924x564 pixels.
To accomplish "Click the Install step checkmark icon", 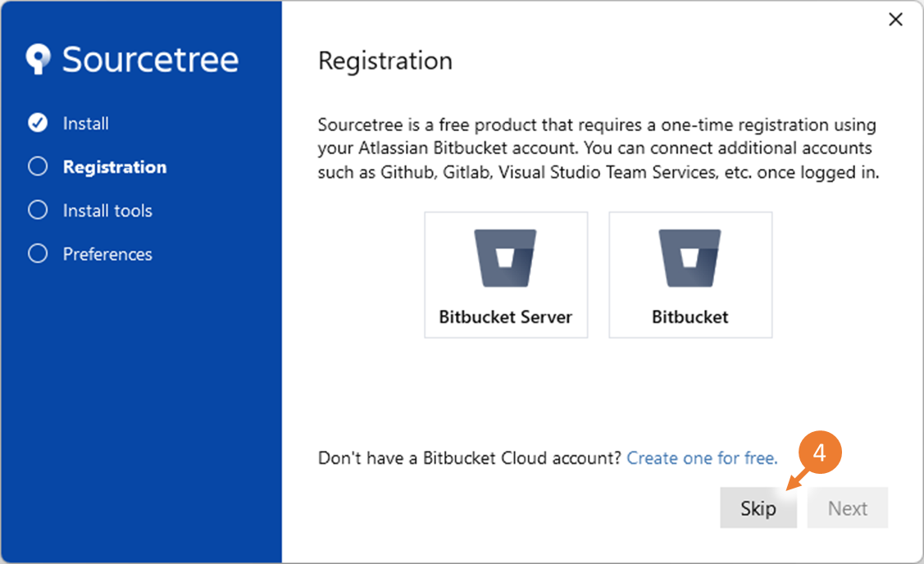I will coord(38,123).
